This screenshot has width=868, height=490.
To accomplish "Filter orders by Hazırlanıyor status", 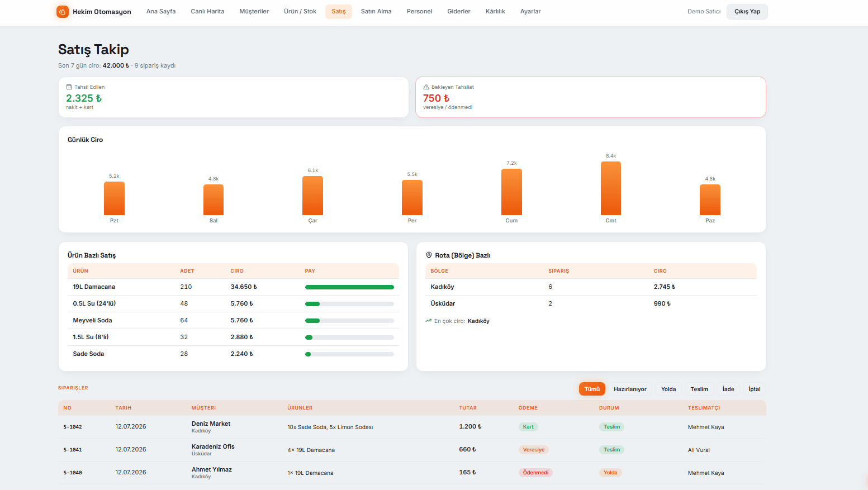I will point(630,389).
